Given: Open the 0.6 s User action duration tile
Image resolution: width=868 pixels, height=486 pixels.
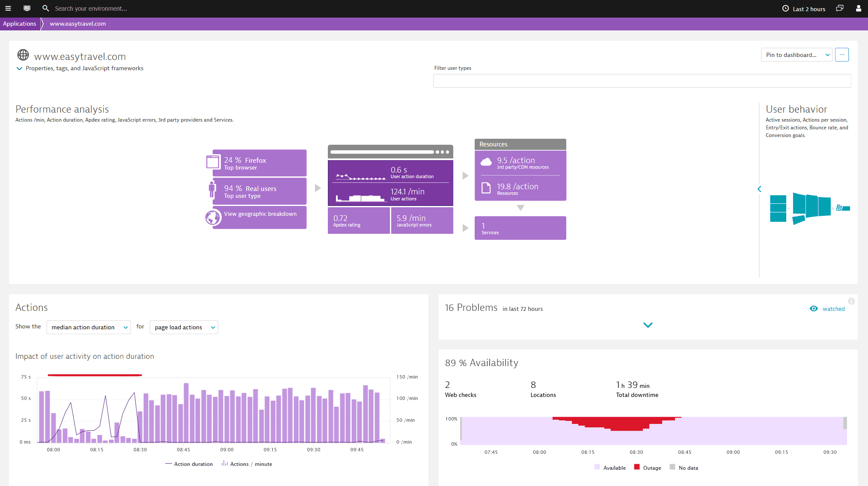Looking at the screenshot, I should (390, 172).
